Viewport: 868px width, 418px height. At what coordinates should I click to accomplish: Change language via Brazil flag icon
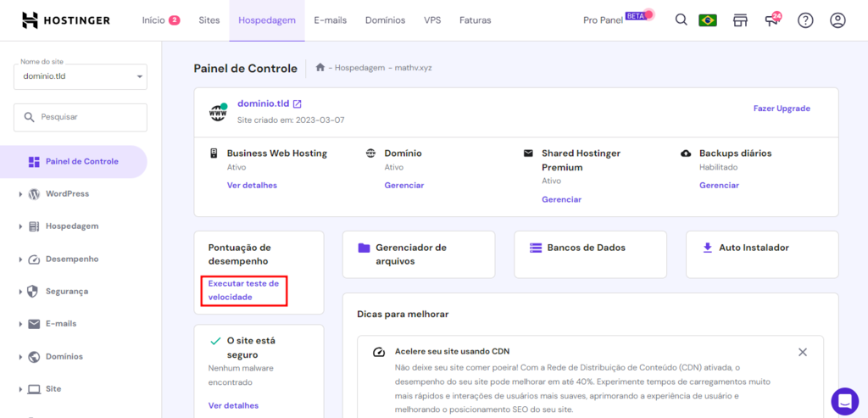click(708, 20)
